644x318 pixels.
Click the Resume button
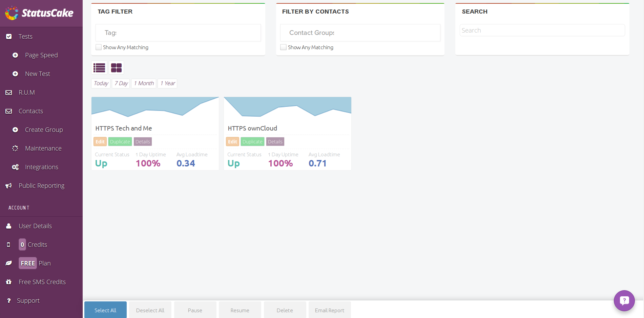point(240,310)
